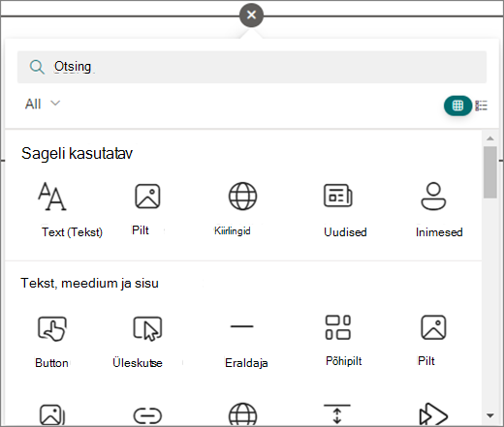Select the Üleskutse call-to-action web part
The height and width of the screenshot is (427, 504).
click(x=147, y=328)
